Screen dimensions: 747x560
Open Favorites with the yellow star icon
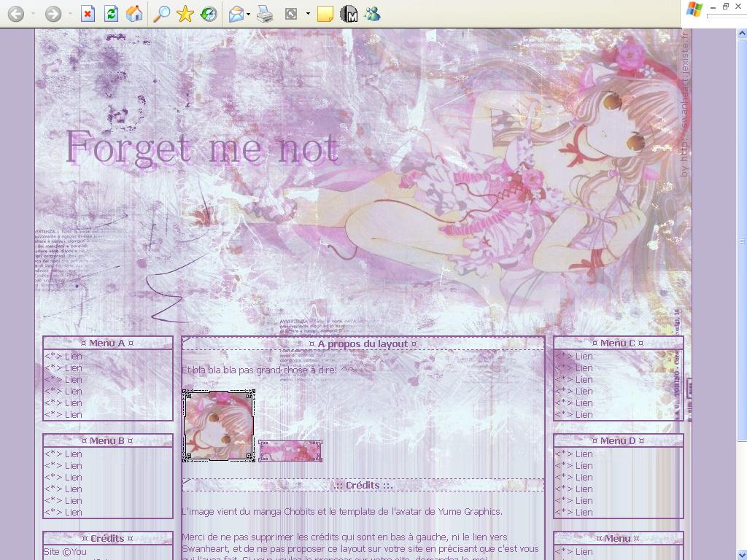pos(185,14)
